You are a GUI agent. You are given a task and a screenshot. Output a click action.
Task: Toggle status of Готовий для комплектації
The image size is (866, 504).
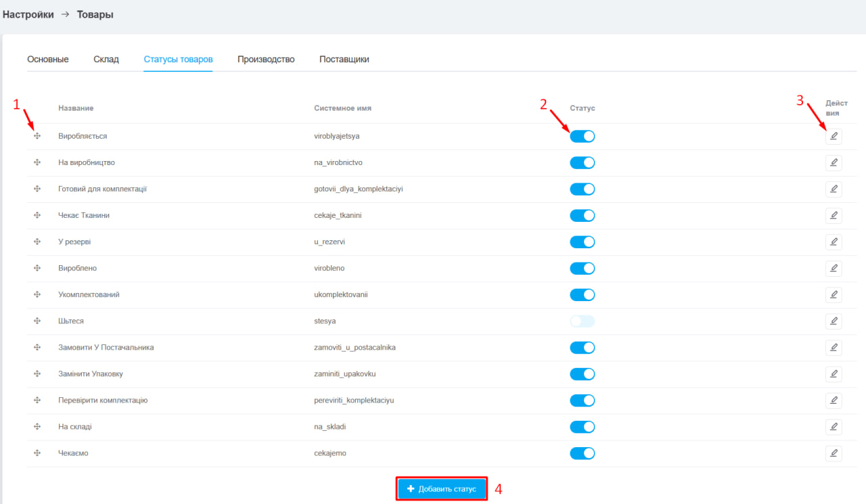coord(583,189)
